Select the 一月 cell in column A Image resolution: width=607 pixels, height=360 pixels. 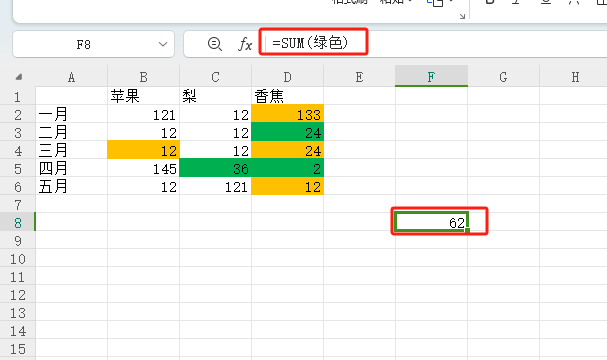click(71, 114)
